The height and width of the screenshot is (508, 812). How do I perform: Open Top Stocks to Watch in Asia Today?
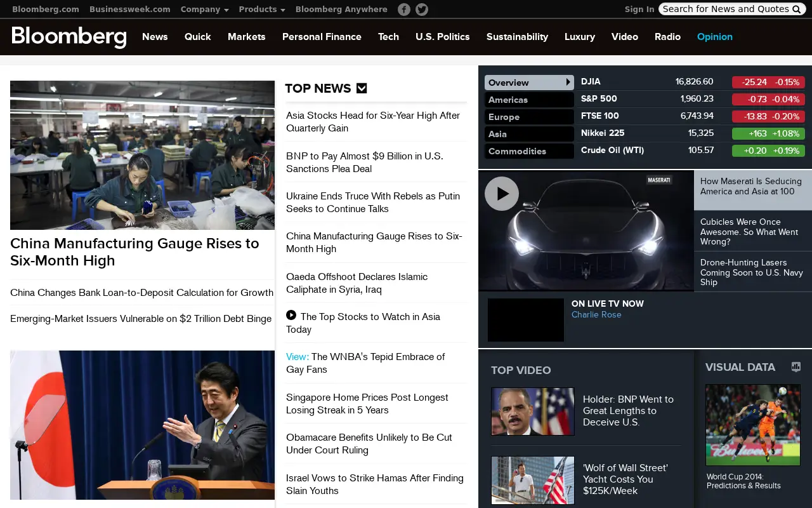(x=363, y=323)
